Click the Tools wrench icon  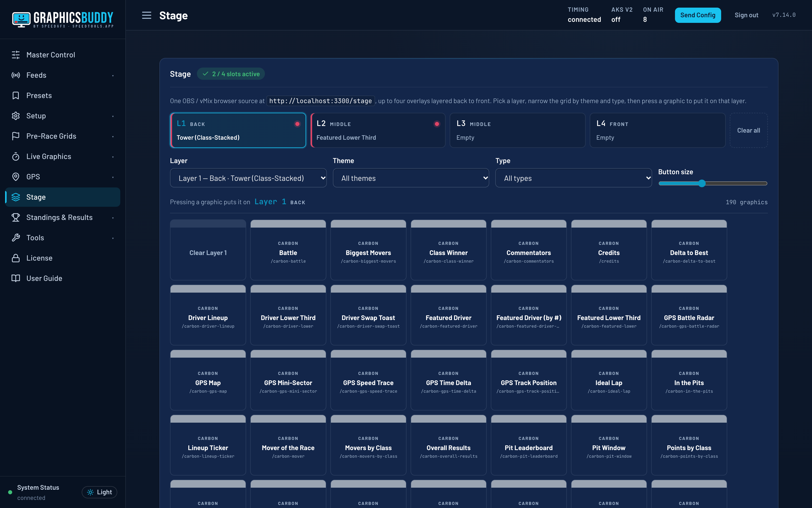pyautogui.click(x=16, y=238)
